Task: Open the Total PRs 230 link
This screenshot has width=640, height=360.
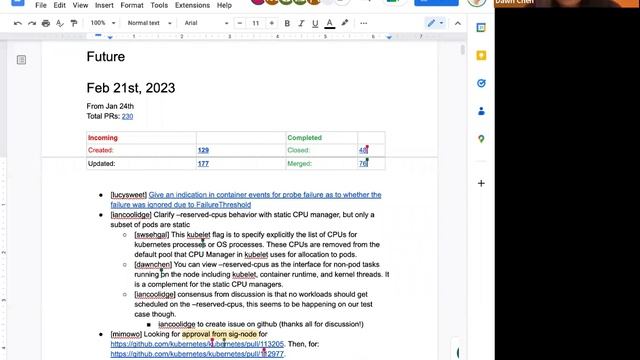Action: point(127,116)
